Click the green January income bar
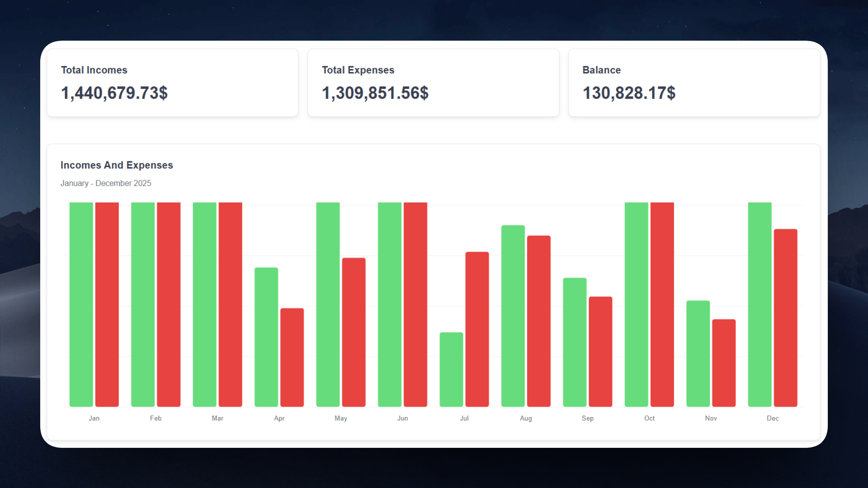 [x=81, y=305]
